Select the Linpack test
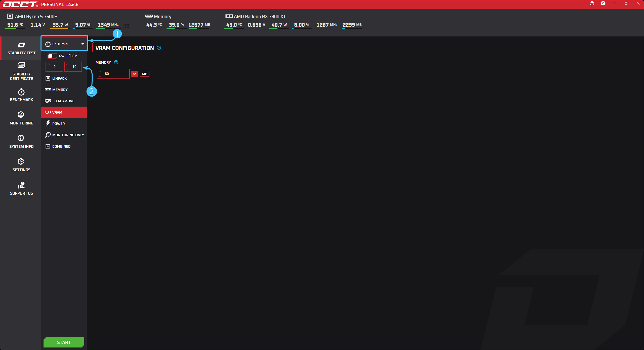 pos(59,78)
